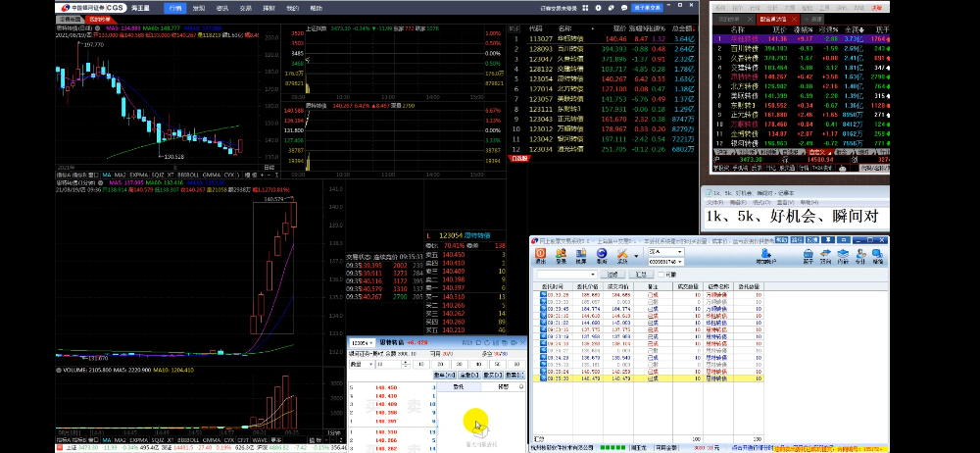Open the account number dropdown in trading window
Image resolution: width=980 pixels, height=453 pixels.
click(666, 262)
